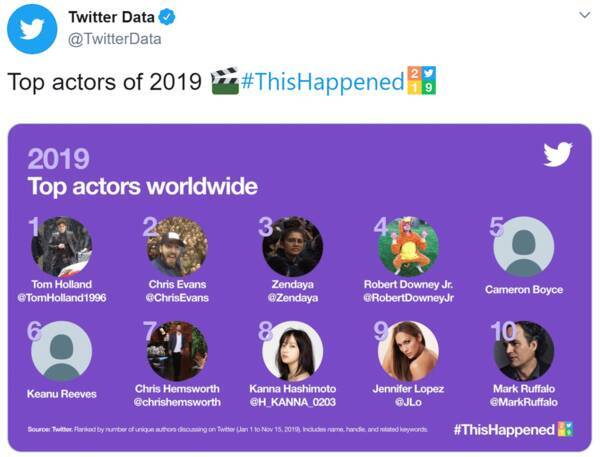This screenshot has width=600, height=457.
Task: Click Zendaya's profile picture
Action: point(292,246)
